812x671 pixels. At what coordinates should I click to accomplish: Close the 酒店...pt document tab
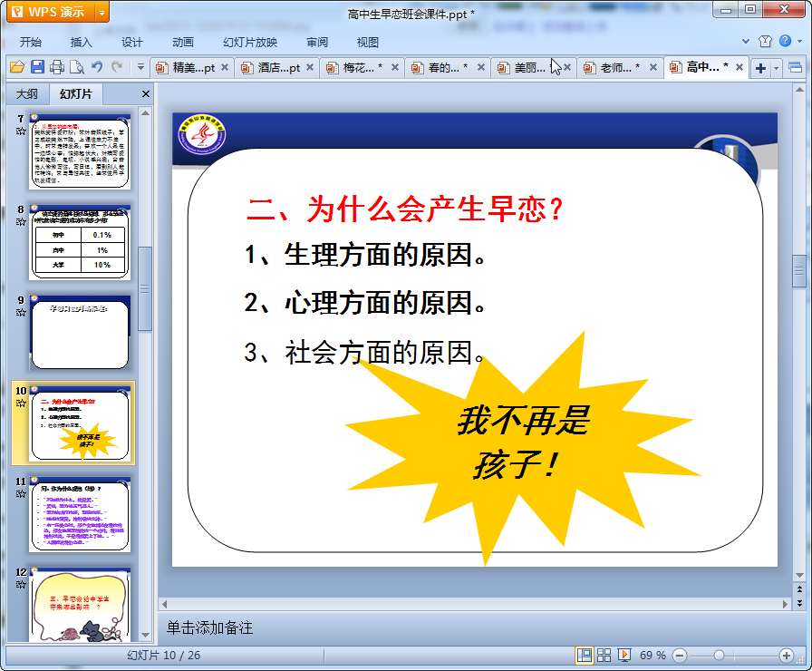coord(310,67)
